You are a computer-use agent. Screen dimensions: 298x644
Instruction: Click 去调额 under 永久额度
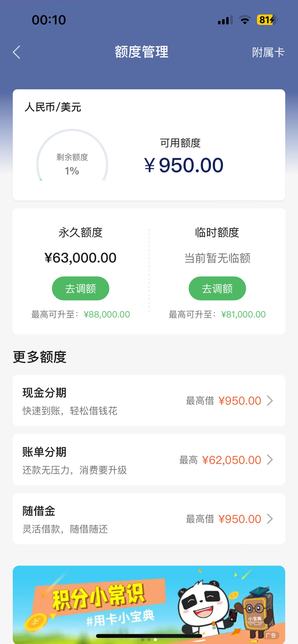(x=81, y=288)
